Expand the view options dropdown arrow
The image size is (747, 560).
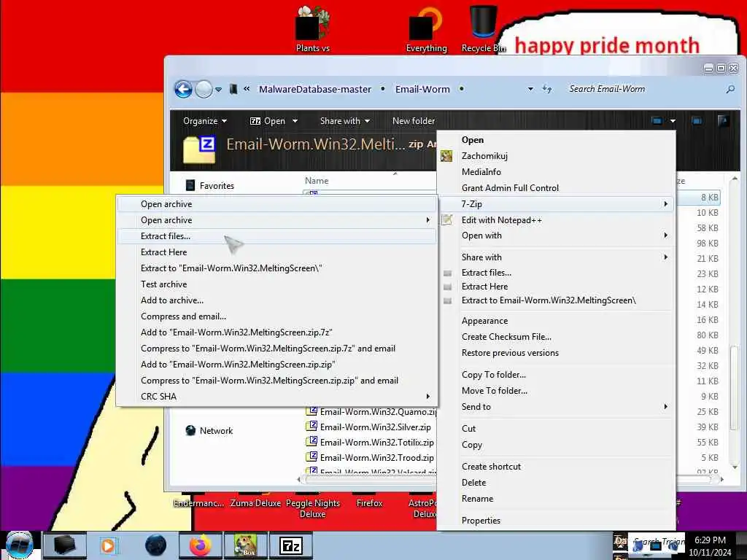click(x=673, y=121)
